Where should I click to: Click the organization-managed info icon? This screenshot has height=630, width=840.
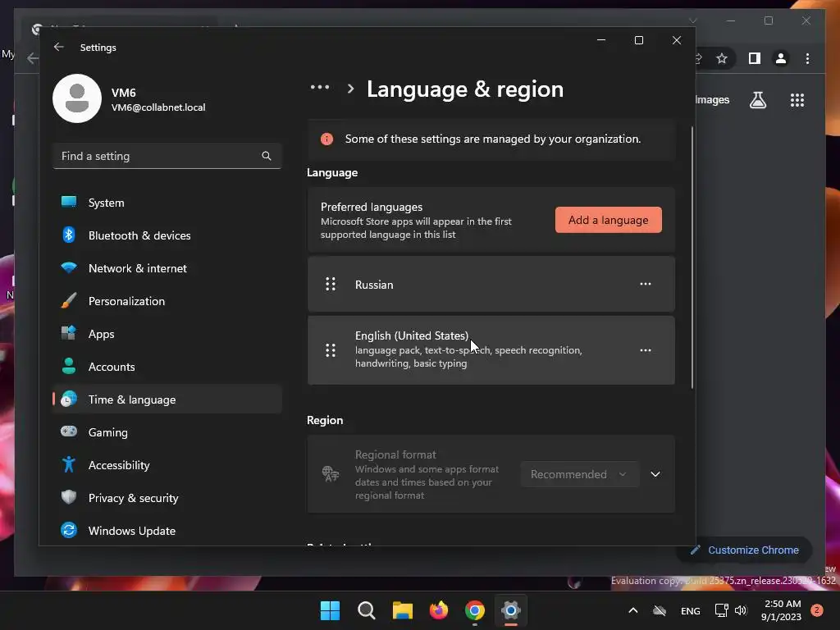pos(326,139)
